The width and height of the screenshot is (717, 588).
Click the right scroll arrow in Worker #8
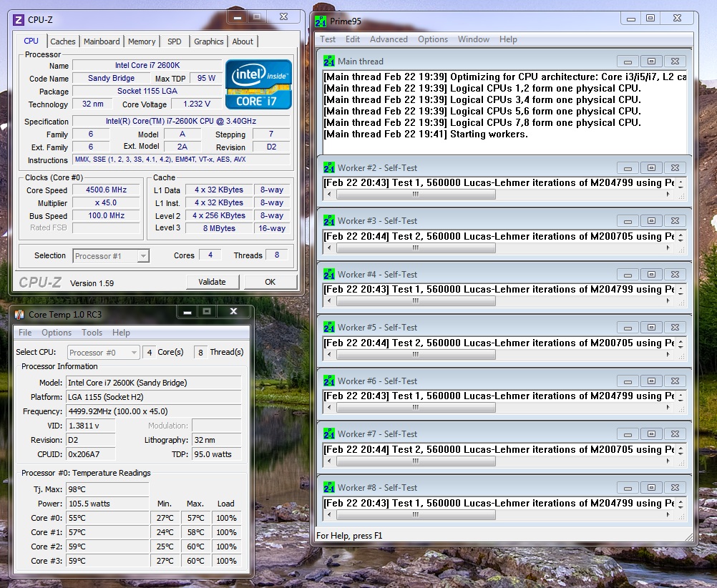(x=668, y=514)
